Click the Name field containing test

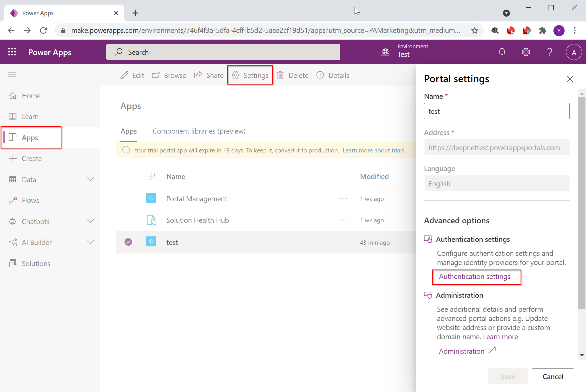[497, 111]
